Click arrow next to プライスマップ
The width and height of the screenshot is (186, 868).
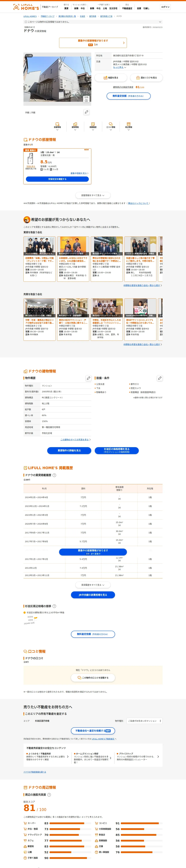[x=158, y=756]
